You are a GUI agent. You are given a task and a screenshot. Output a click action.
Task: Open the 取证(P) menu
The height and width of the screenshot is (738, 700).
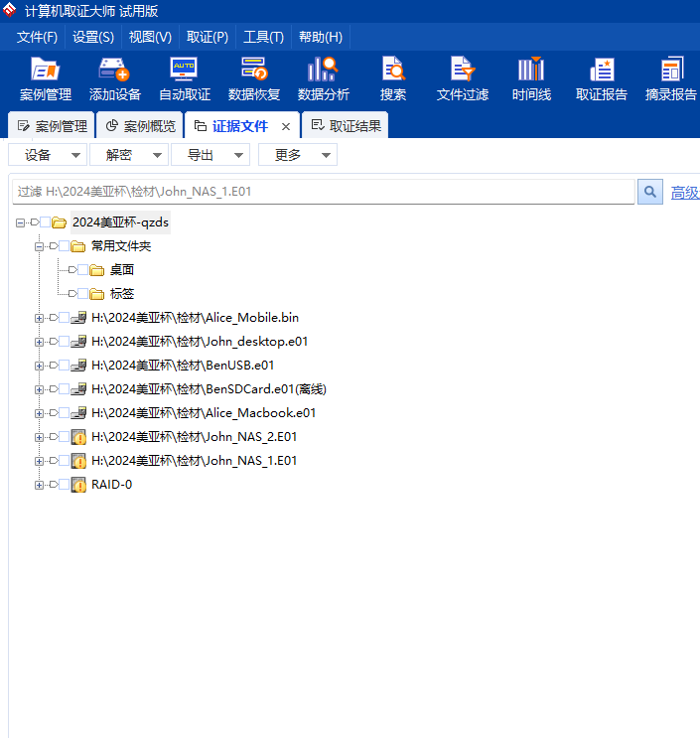coord(207,37)
